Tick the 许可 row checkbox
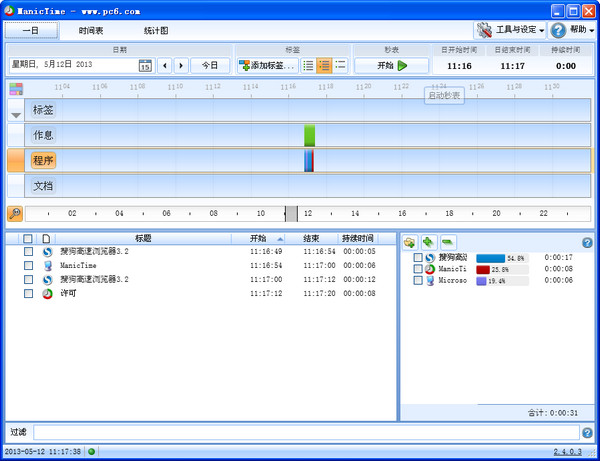 click(29, 294)
